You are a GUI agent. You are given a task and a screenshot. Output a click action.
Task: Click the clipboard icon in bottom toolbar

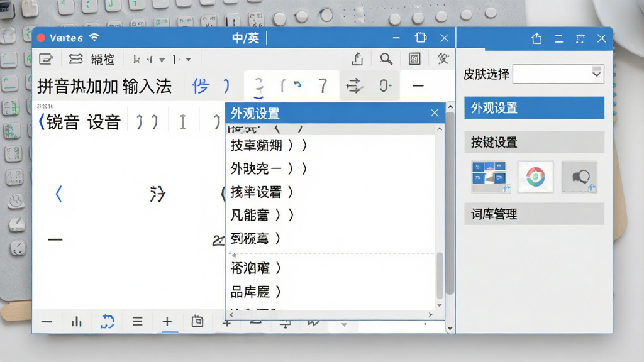[x=197, y=321]
